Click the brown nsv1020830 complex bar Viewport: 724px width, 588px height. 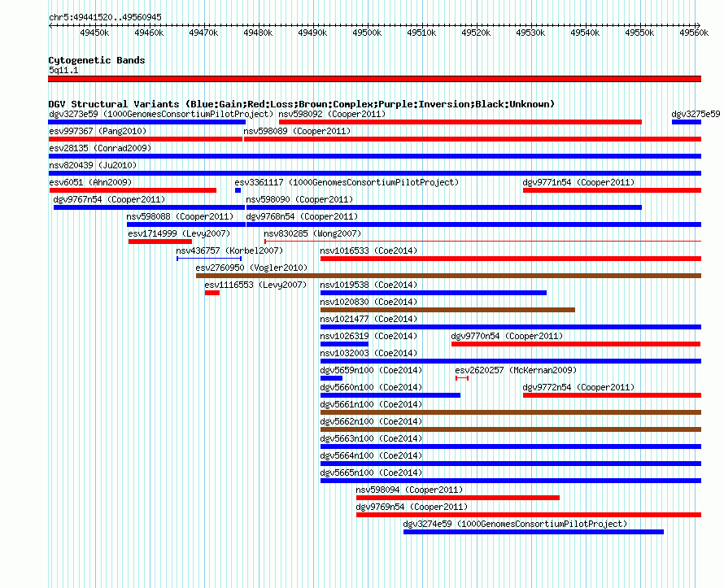(448, 310)
